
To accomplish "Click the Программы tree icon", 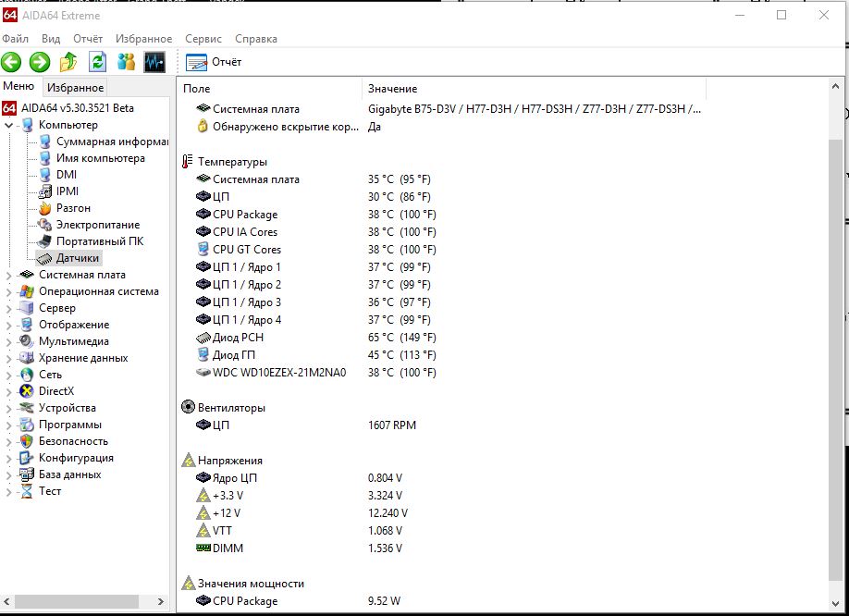I will [x=26, y=425].
